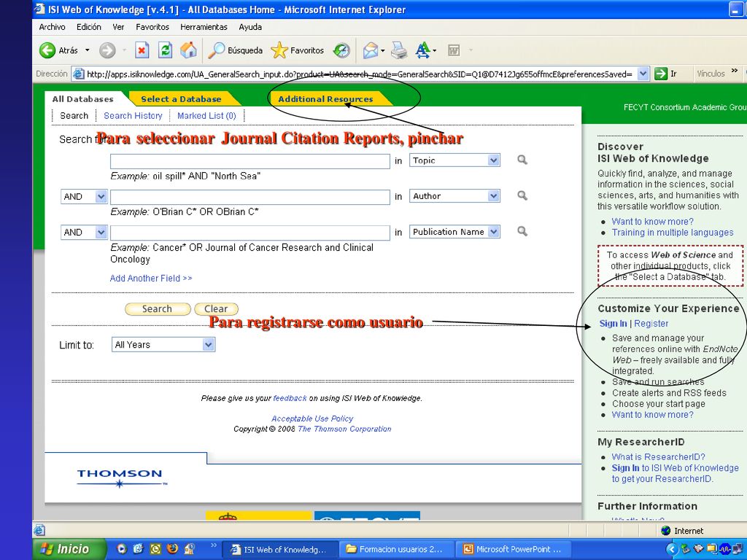Open the What is ResearcherID? link
The image size is (747, 560).
coord(659,456)
